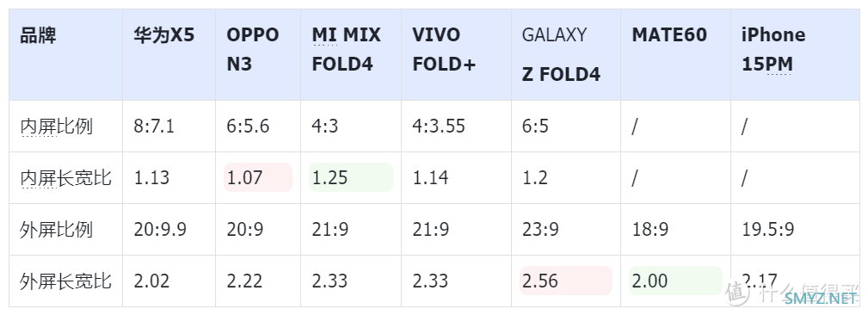868x315 pixels.
Task: Click the green highlighted 1.25 cell
Action: click(x=350, y=177)
